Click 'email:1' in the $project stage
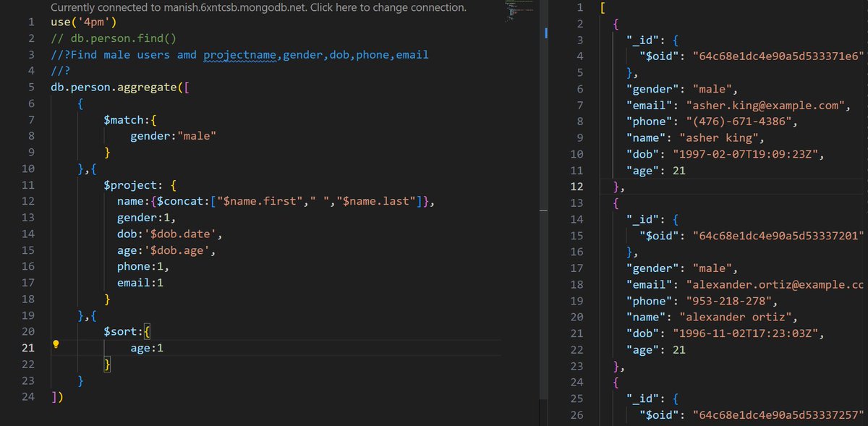 click(x=140, y=283)
